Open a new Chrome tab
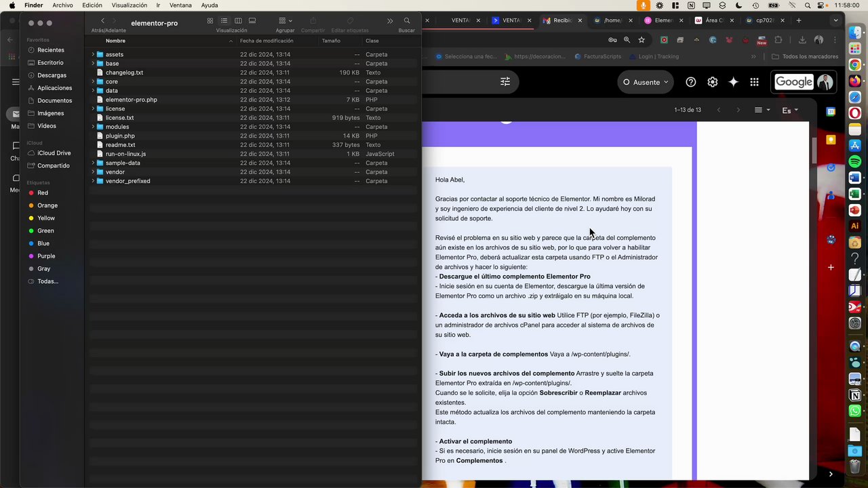This screenshot has height=488, width=868. tap(799, 20)
